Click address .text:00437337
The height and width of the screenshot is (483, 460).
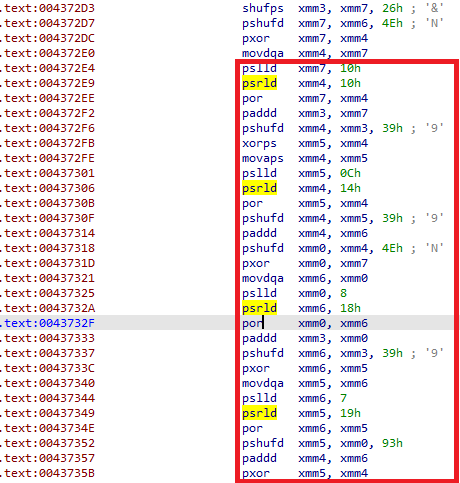[47, 353]
